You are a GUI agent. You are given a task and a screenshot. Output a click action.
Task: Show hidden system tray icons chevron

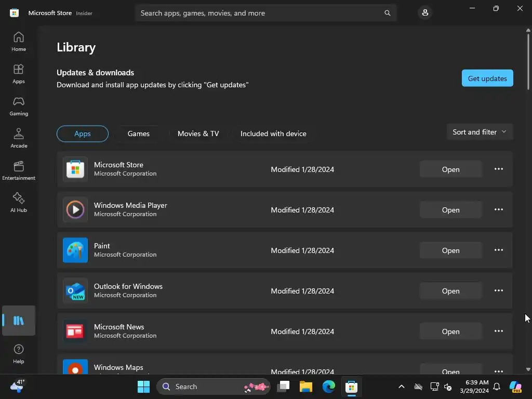tap(402, 387)
